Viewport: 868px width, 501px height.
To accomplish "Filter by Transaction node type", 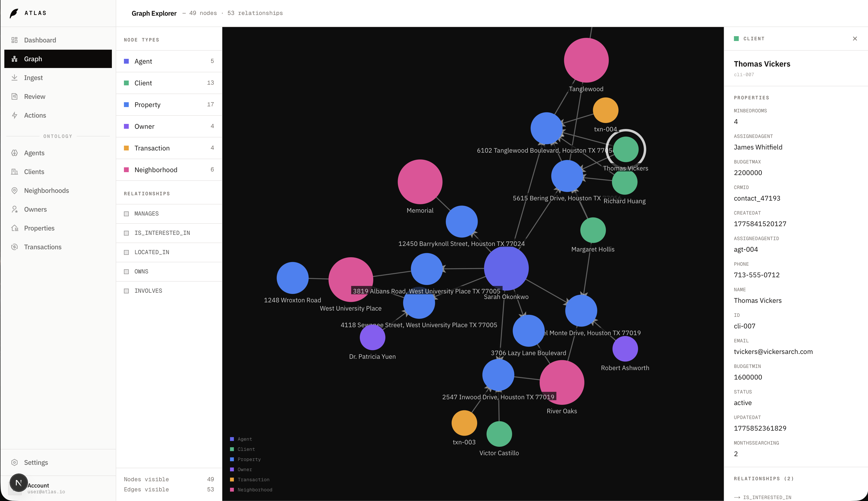I will tap(169, 148).
